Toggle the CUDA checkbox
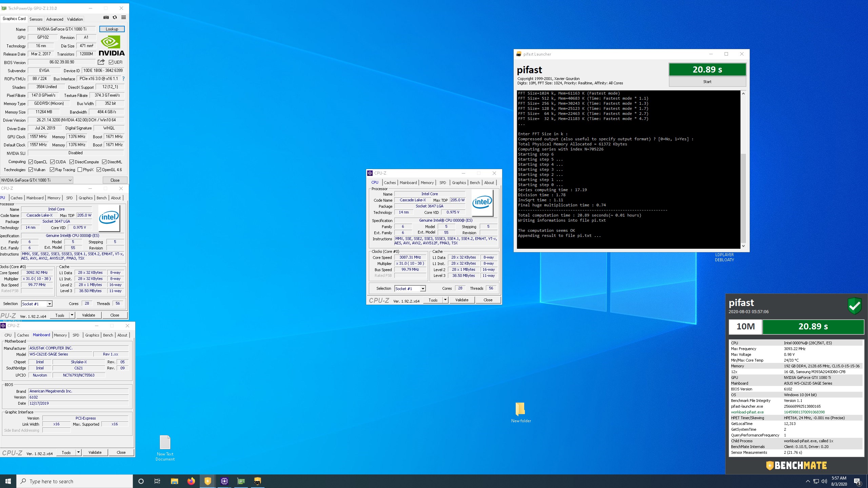868x488 pixels. tap(53, 162)
